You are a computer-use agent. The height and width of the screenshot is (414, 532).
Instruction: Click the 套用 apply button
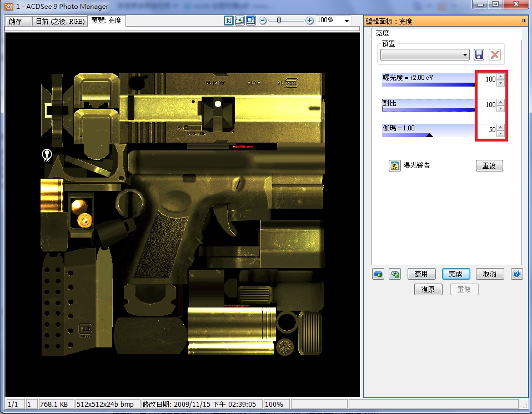[421, 274]
